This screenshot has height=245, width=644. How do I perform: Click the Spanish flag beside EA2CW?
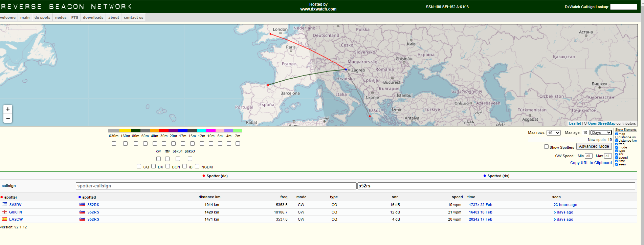click(x=4, y=219)
